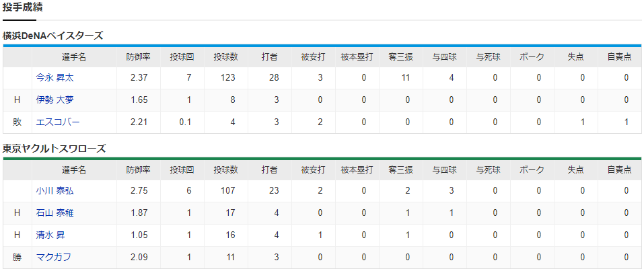
Task: Click the 敗 mark beside エスコバー
Action: 17,122
